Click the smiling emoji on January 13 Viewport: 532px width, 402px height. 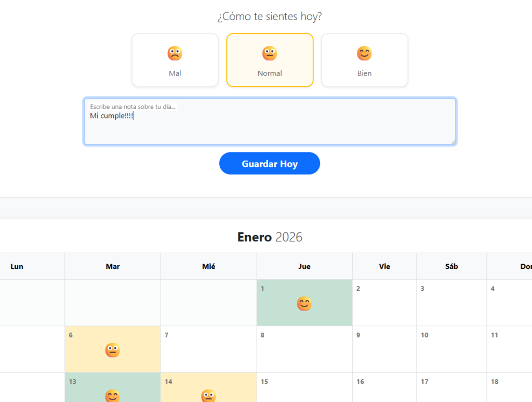113,396
